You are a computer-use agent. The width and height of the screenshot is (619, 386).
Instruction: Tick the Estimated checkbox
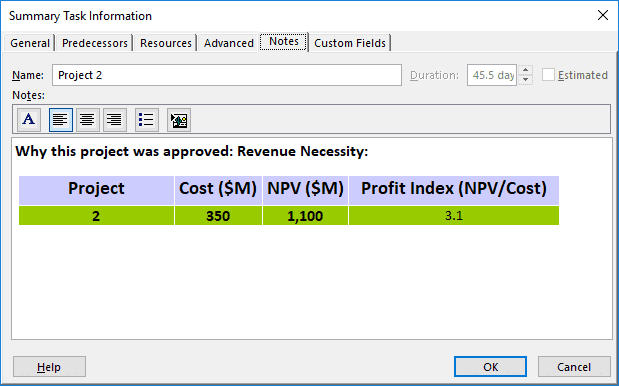click(x=548, y=75)
